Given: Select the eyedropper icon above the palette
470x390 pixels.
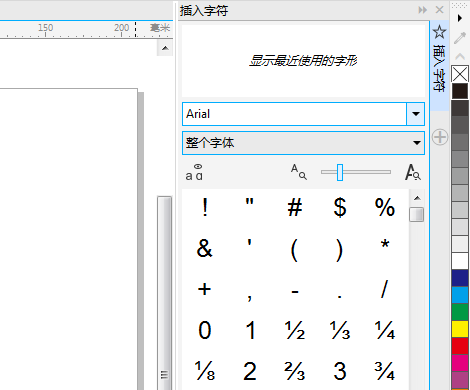Looking at the screenshot, I should click(460, 38).
